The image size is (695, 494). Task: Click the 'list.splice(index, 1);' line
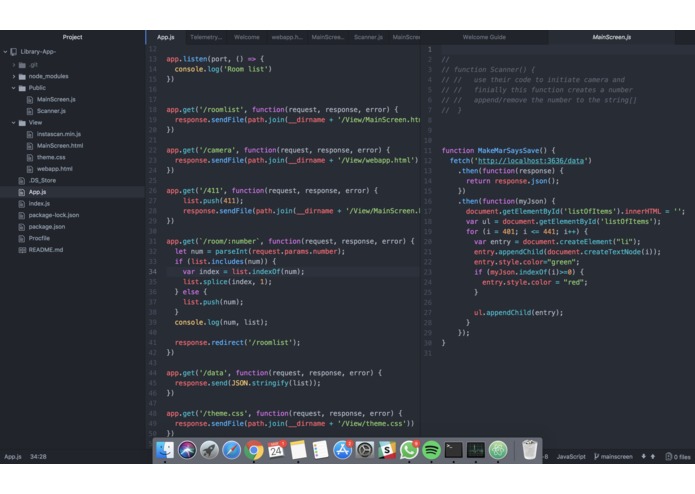click(227, 282)
